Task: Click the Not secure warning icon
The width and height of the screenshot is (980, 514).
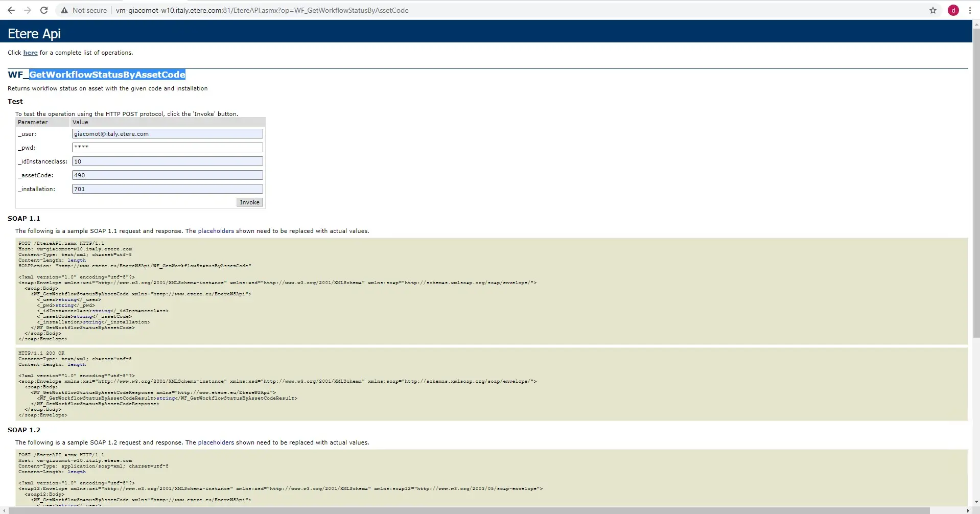Action: pyautogui.click(x=64, y=10)
